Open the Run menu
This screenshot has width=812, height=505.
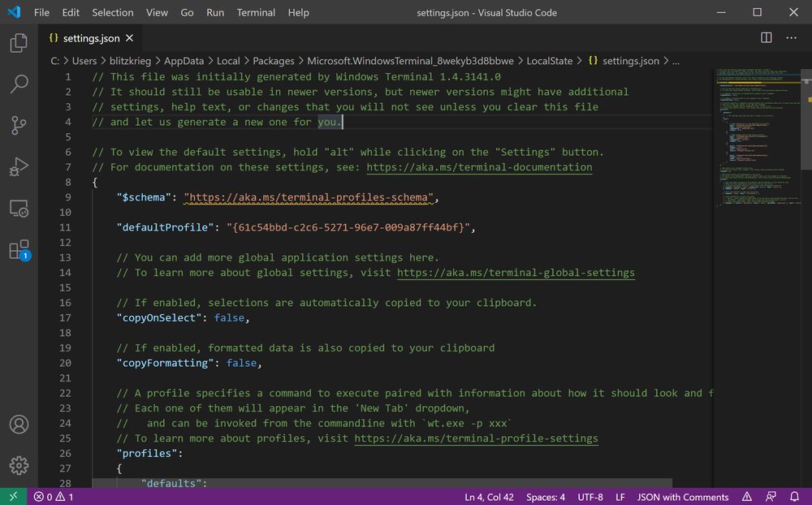click(x=215, y=12)
